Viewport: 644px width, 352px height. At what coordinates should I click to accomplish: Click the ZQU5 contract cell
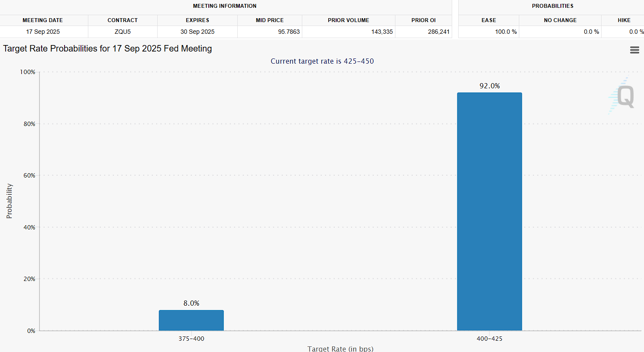(x=123, y=32)
